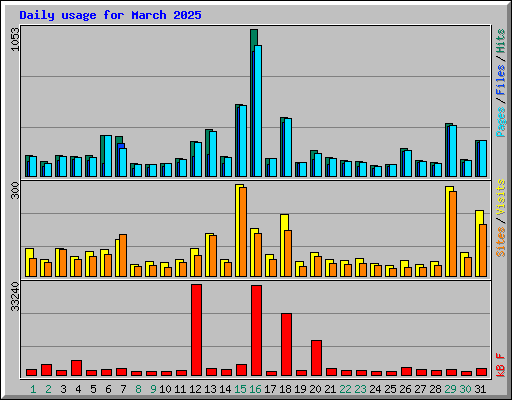Click the cyan pages bar for day 29
Screen dimensions: 512x400
(453, 151)
